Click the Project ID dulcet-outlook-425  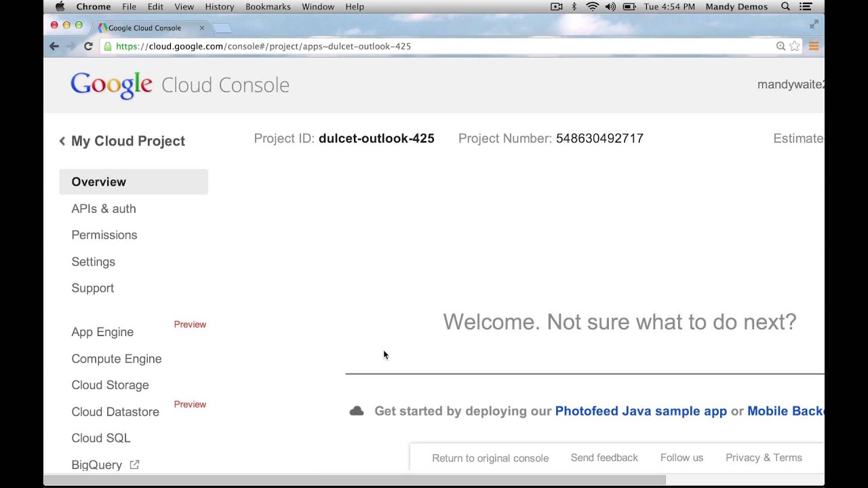click(x=376, y=138)
